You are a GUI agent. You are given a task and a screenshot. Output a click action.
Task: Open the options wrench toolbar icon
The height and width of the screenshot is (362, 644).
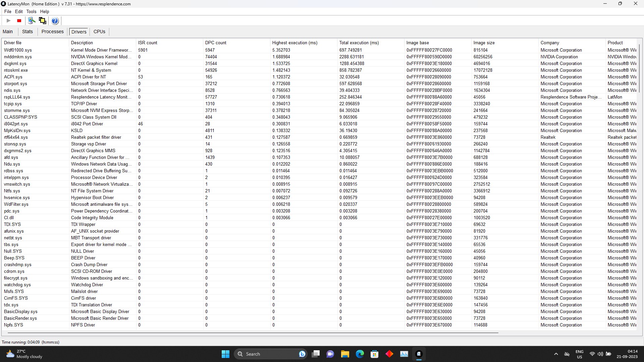point(32,21)
